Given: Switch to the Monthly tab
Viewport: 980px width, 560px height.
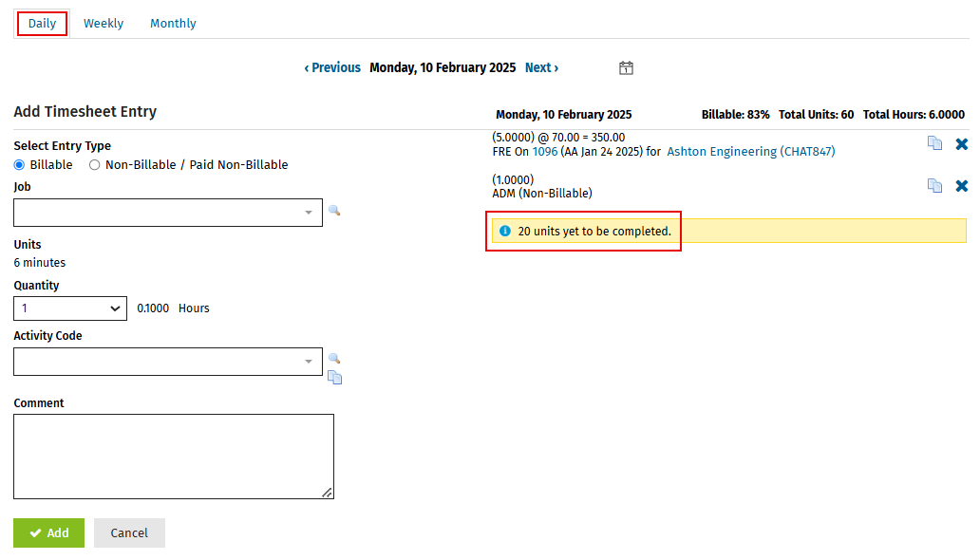Looking at the screenshot, I should [173, 24].
